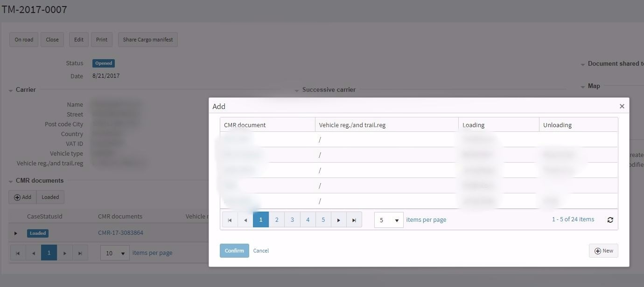
Task: Select page 1 in background CMR pager
Action: (49, 253)
